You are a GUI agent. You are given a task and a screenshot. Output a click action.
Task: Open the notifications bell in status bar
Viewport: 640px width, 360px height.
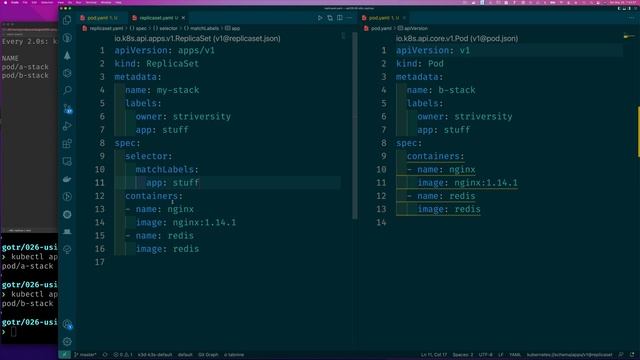click(x=632, y=355)
